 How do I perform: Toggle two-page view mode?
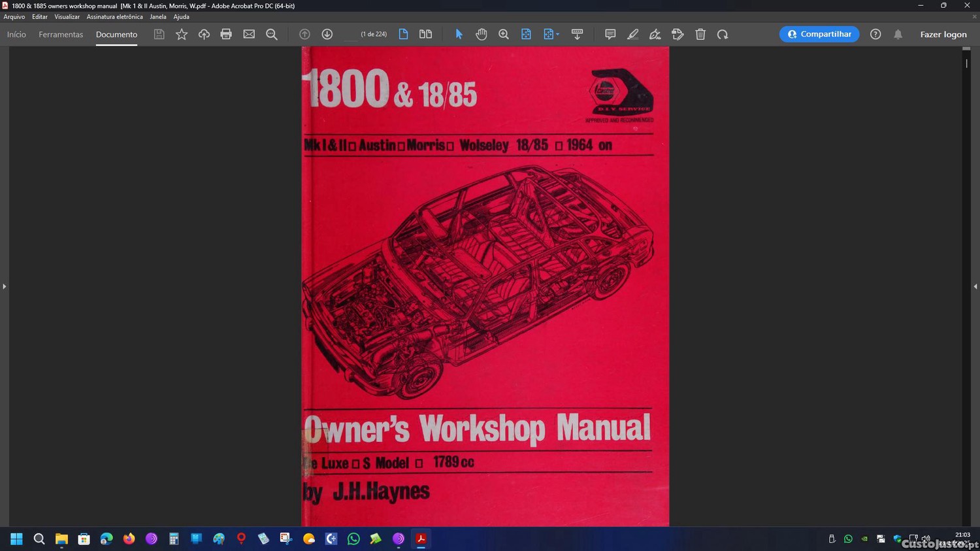425,34
